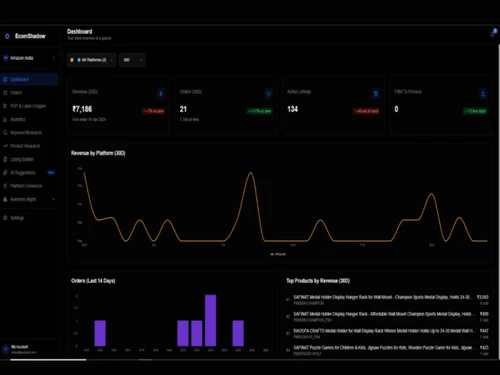Open Analytics in the sidebar
The height and width of the screenshot is (375, 500).
[x=29, y=119]
